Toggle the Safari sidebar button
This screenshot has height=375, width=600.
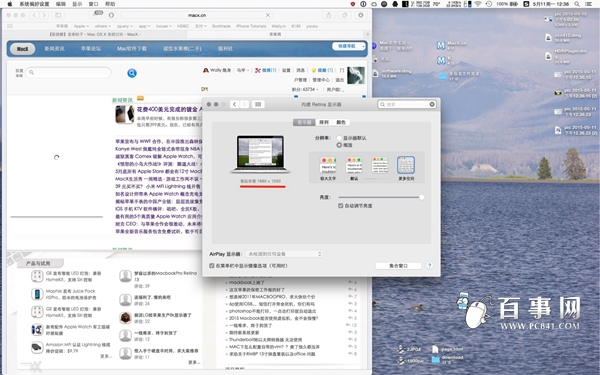(58, 15)
